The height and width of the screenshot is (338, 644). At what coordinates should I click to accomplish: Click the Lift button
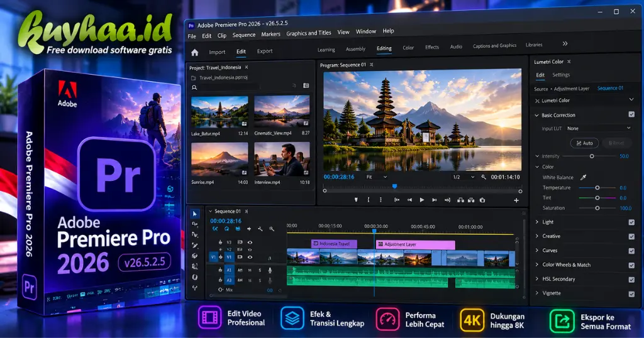tap(460, 200)
